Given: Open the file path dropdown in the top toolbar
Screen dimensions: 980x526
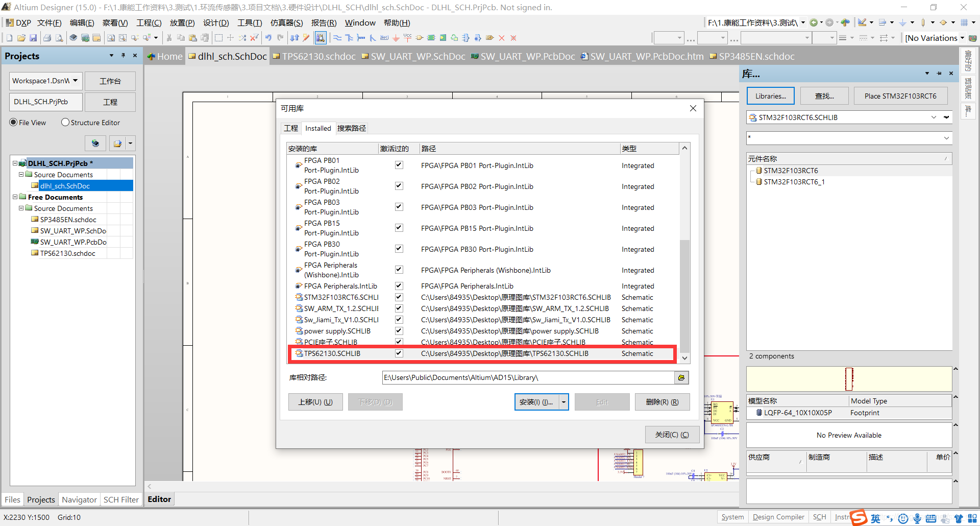Looking at the screenshot, I should click(x=803, y=22).
